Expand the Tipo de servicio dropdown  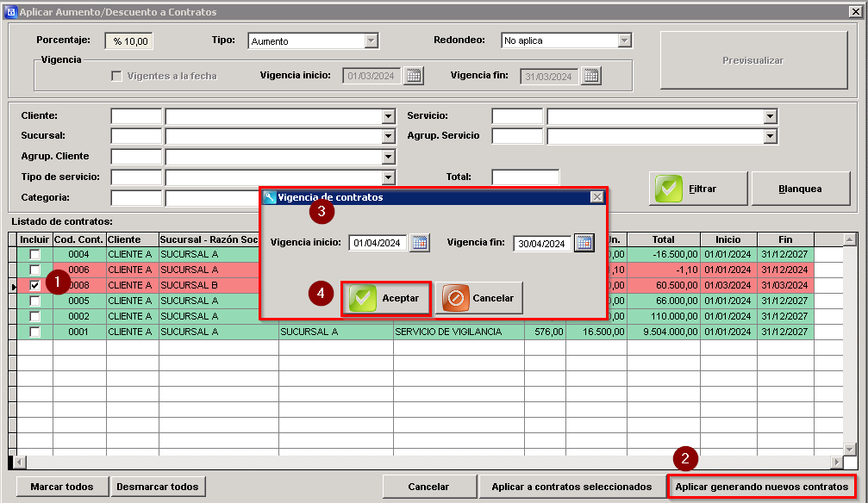point(388,177)
